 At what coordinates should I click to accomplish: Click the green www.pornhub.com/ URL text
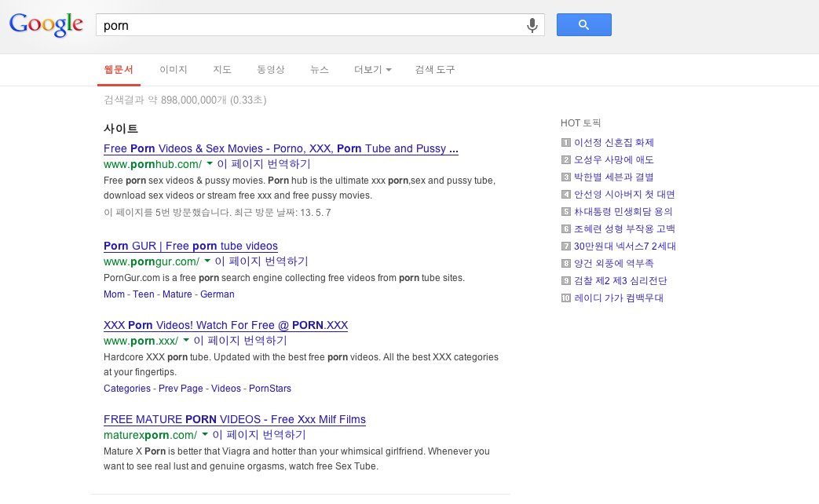click(x=152, y=164)
